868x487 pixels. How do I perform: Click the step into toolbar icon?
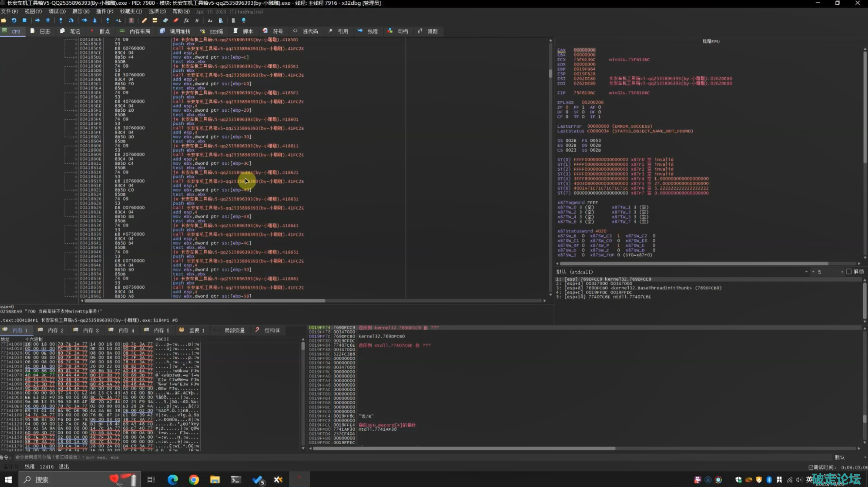point(60,21)
